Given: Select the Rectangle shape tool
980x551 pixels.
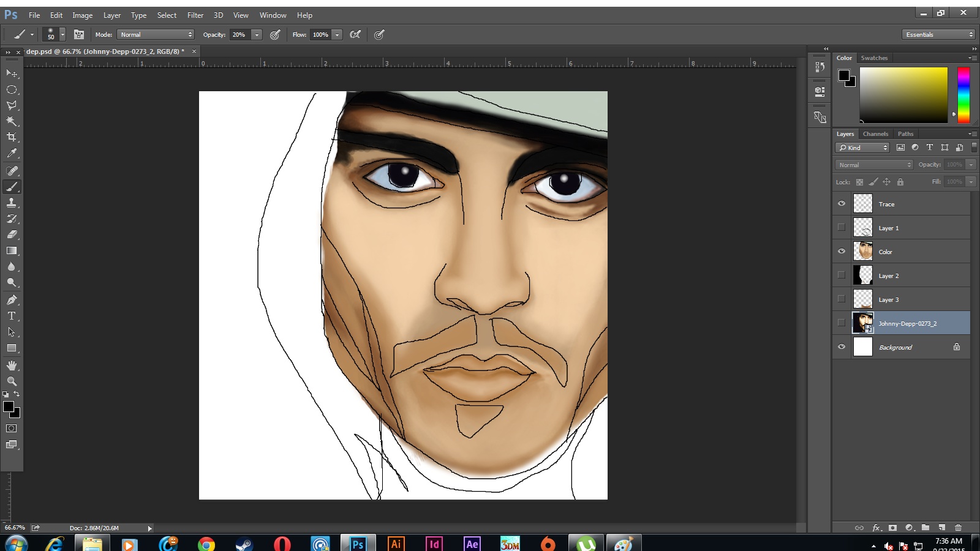Looking at the screenshot, I should click(x=12, y=348).
